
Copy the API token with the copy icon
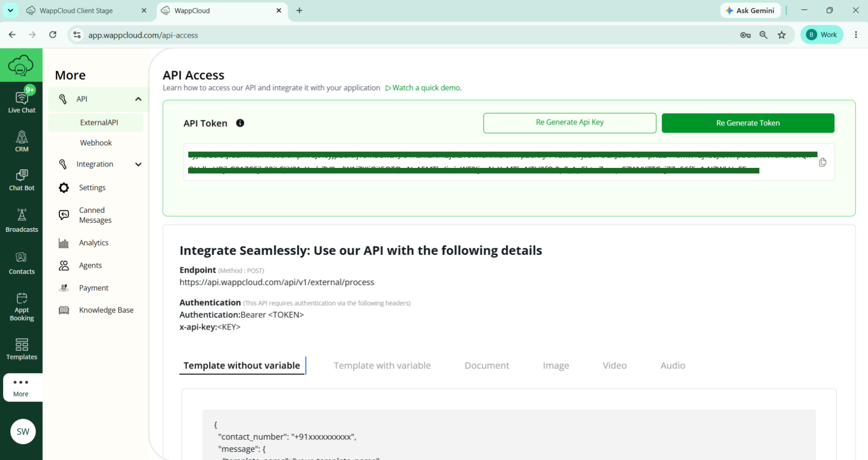pos(822,162)
